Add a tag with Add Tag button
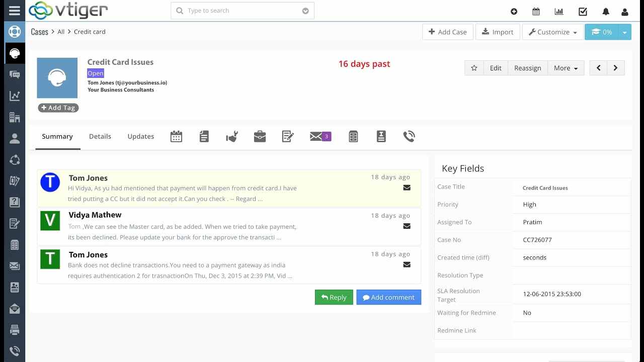This screenshot has width=644, height=362. click(58, 108)
